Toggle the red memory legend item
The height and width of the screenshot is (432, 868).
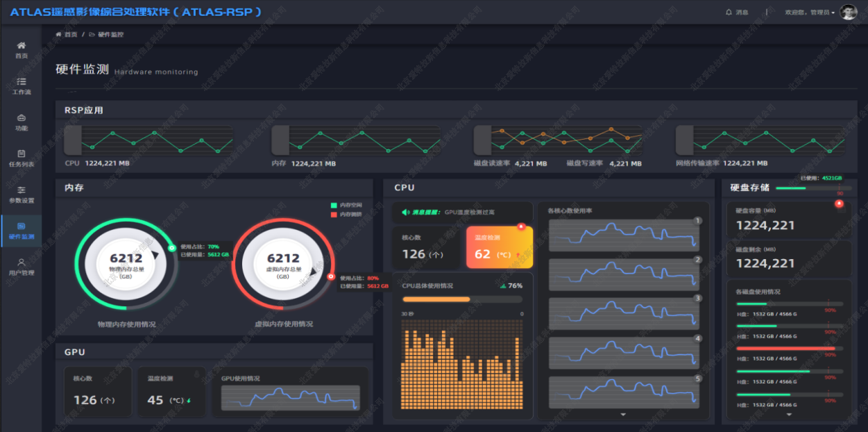(x=346, y=215)
